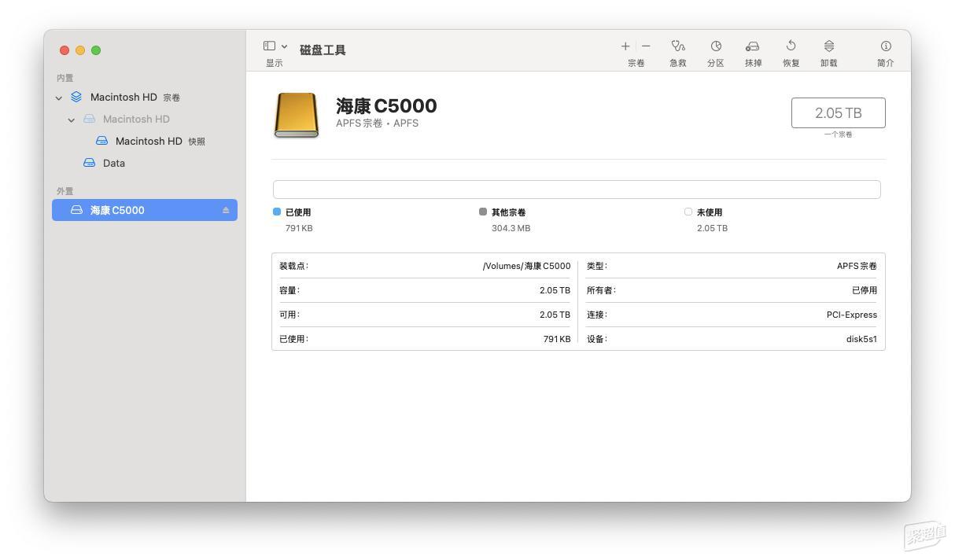This screenshot has width=955, height=560.
Task: Zoom the window with the green button
Action: click(96, 50)
